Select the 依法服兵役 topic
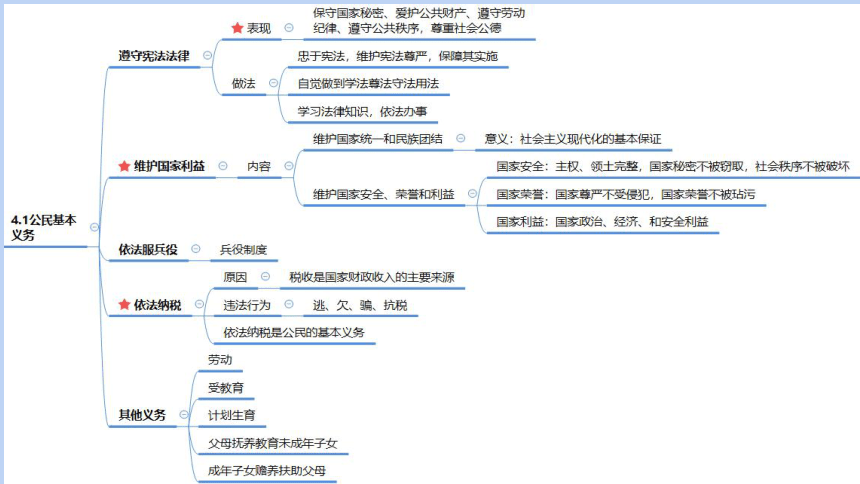 click(148, 250)
